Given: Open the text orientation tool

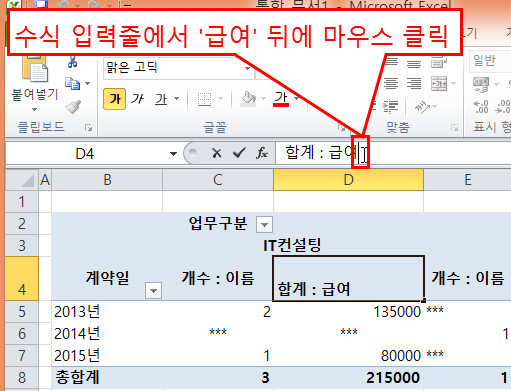Looking at the screenshot, I should 422,107.
